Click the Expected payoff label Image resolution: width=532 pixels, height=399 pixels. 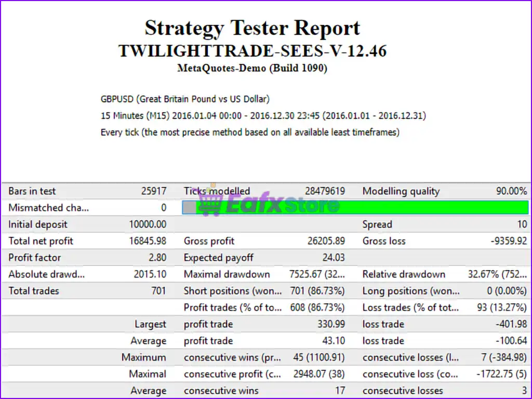(x=219, y=258)
